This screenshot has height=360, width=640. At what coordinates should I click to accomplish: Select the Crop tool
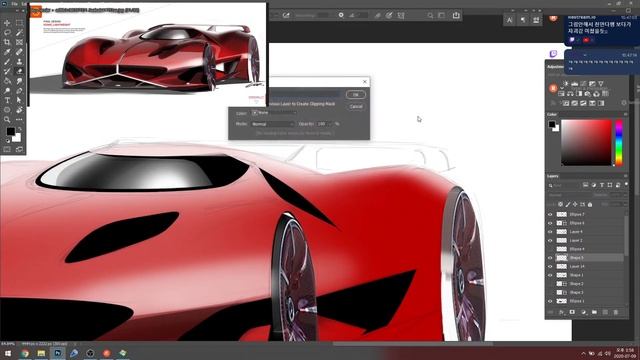pos(7,42)
